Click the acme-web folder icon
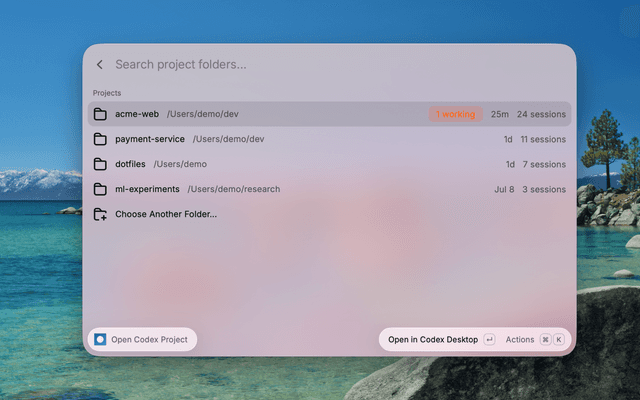Image resolution: width=640 pixels, height=400 pixels. (x=100, y=114)
